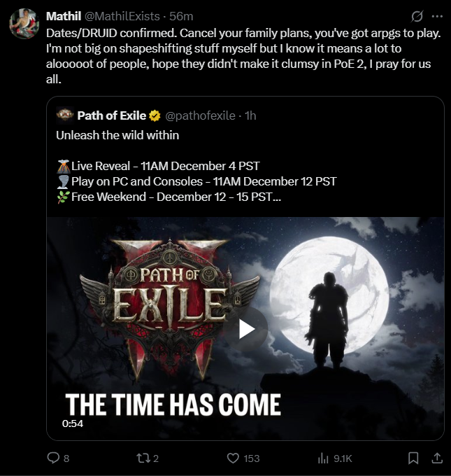Open the repost menu
Screen dimensions: 451x476
point(143,458)
